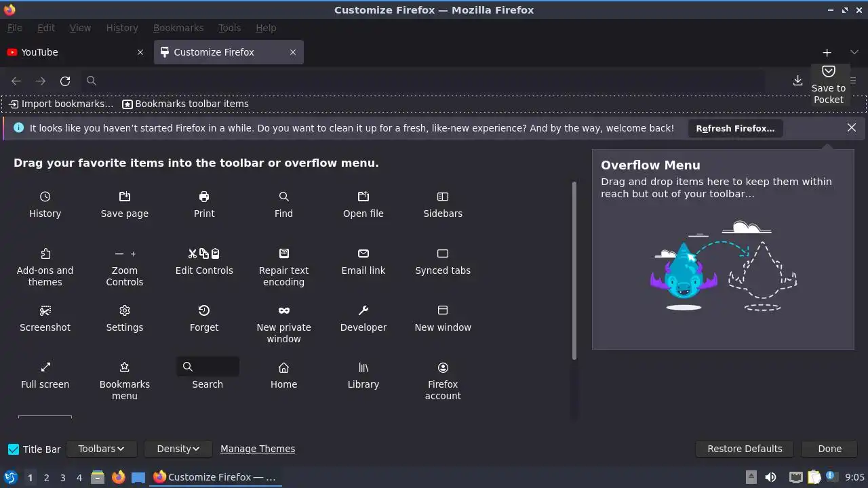Select Customize Firefox taskbar window button
Image resolution: width=868 pixels, height=488 pixels.
click(x=215, y=477)
